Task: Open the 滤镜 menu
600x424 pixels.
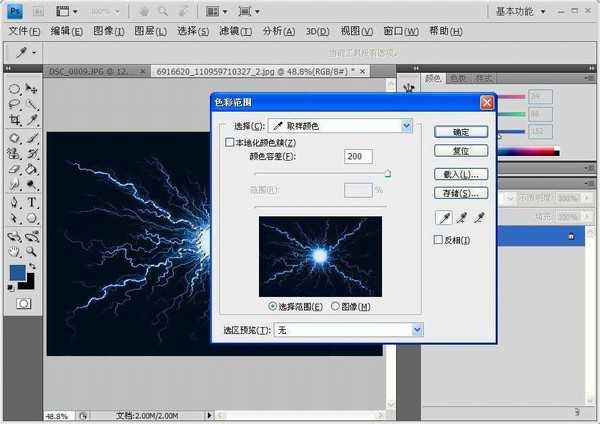Action: coord(233,31)
